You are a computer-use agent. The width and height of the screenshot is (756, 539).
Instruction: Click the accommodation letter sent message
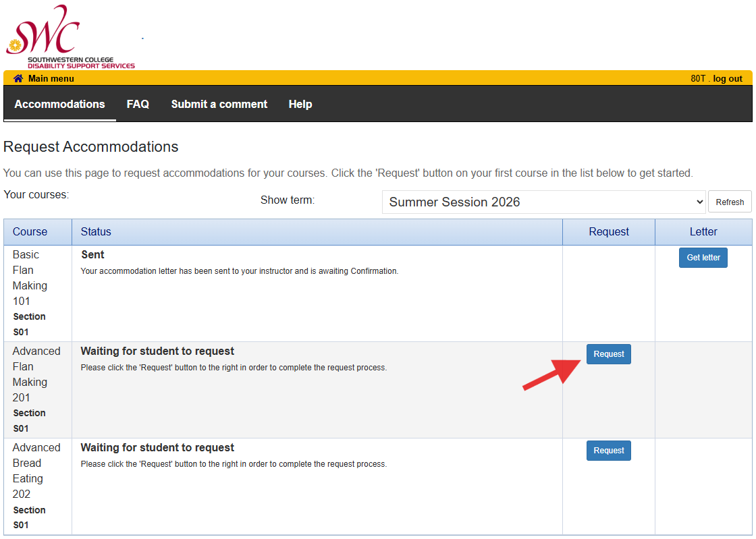[x=239, y=271]
